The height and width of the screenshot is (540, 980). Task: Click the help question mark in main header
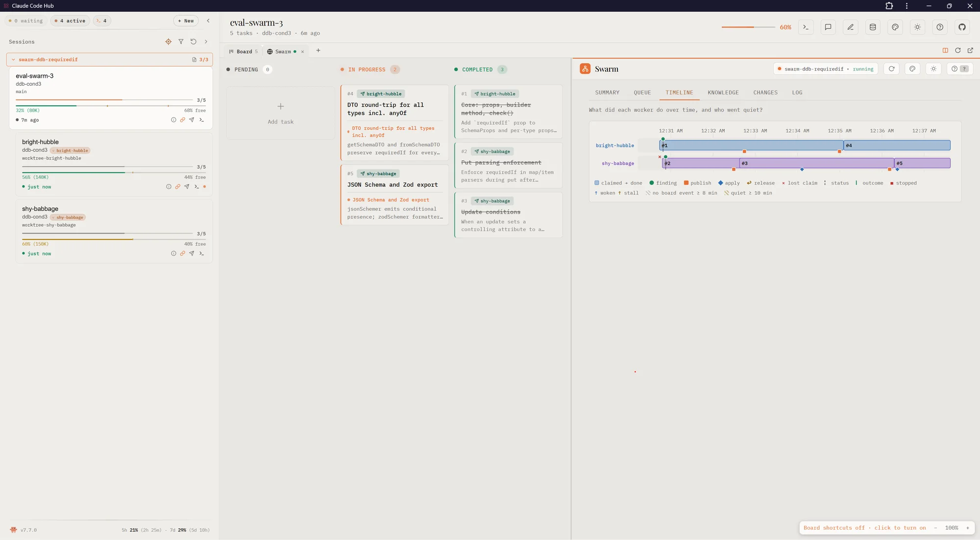(x=940, y=27)
